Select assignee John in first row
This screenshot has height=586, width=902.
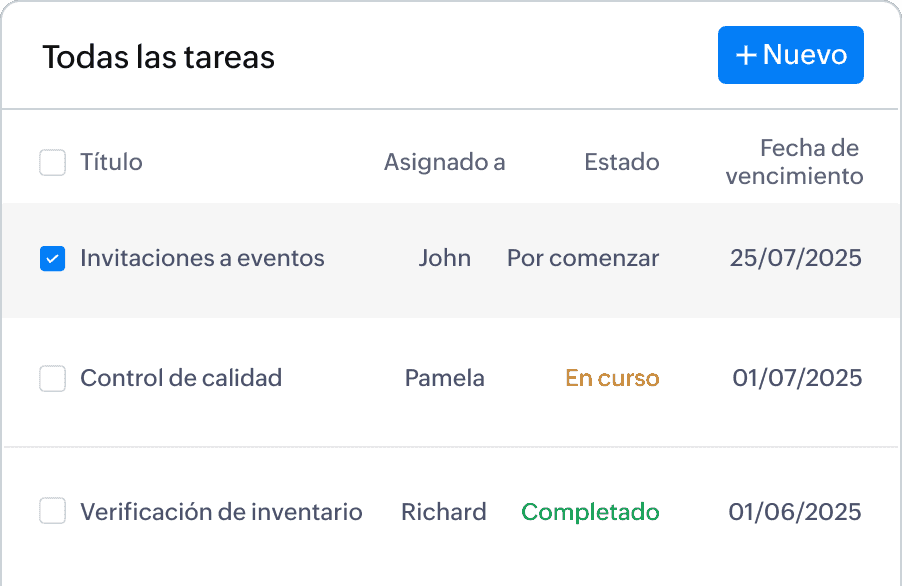click(445, 258)
